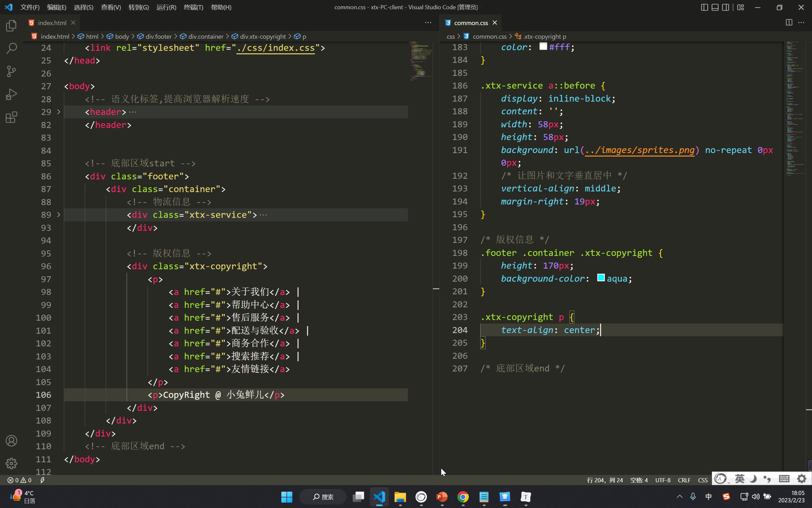
Task: Open the Manage gear in activity bar
Action: [11, 463]
